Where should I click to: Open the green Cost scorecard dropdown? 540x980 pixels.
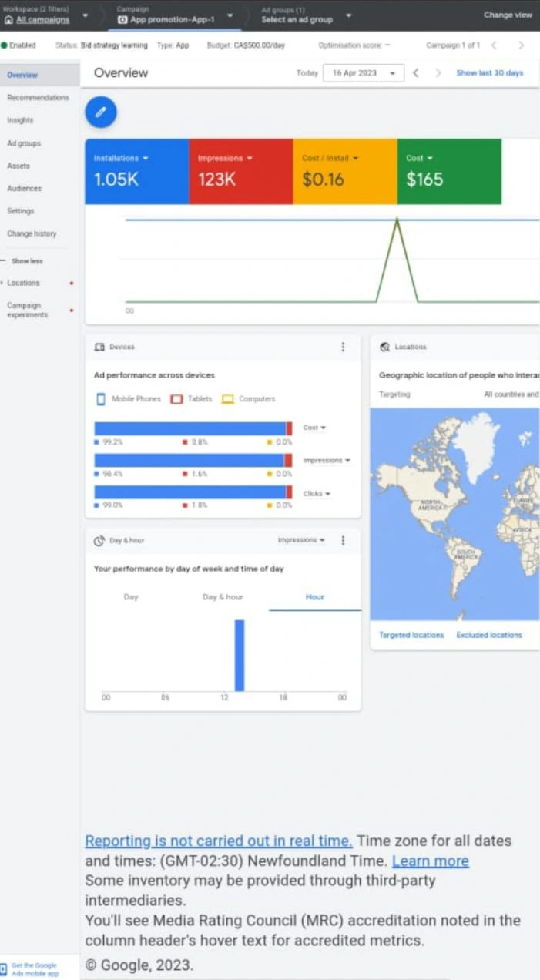(x=429, y=158)
